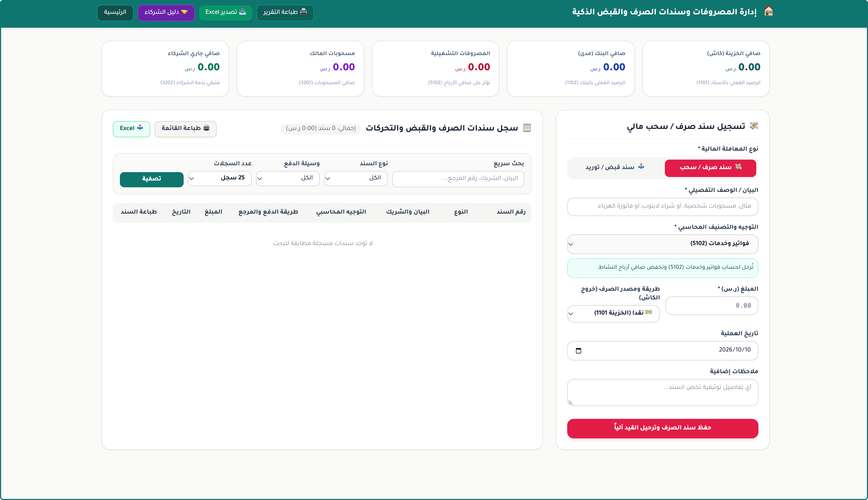
Task: Click the tray icon in تصدير Excel
Action: pyautogui.click(x=242, y=12)
